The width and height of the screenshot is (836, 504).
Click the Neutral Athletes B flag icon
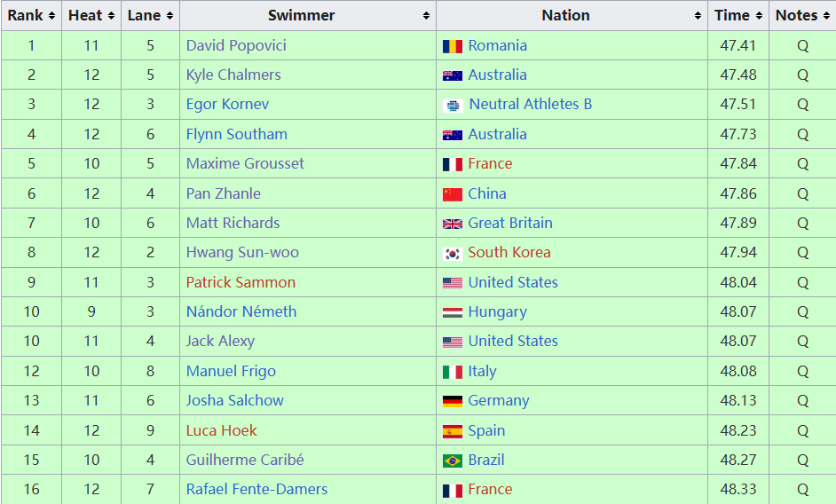(x=453, y=106)
